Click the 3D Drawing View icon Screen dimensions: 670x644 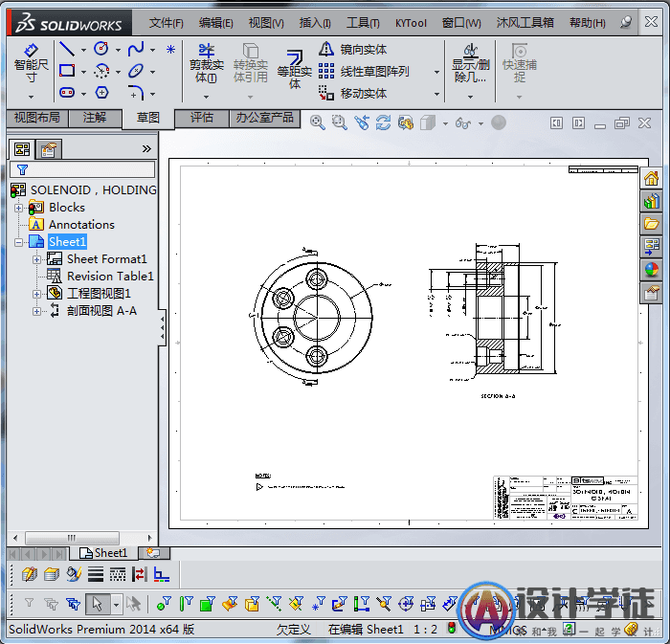tap(406, 123)
